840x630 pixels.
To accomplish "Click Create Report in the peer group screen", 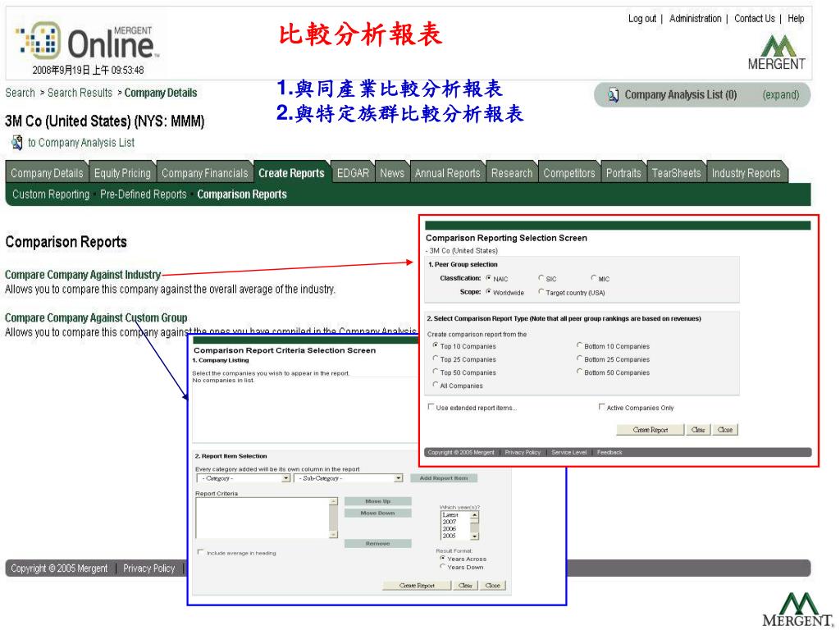I will click(651, 430).
